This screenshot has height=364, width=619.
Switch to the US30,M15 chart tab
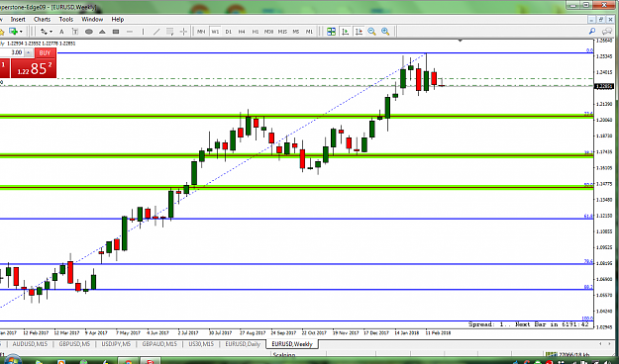pyautogui.click(x=201, y=344)
